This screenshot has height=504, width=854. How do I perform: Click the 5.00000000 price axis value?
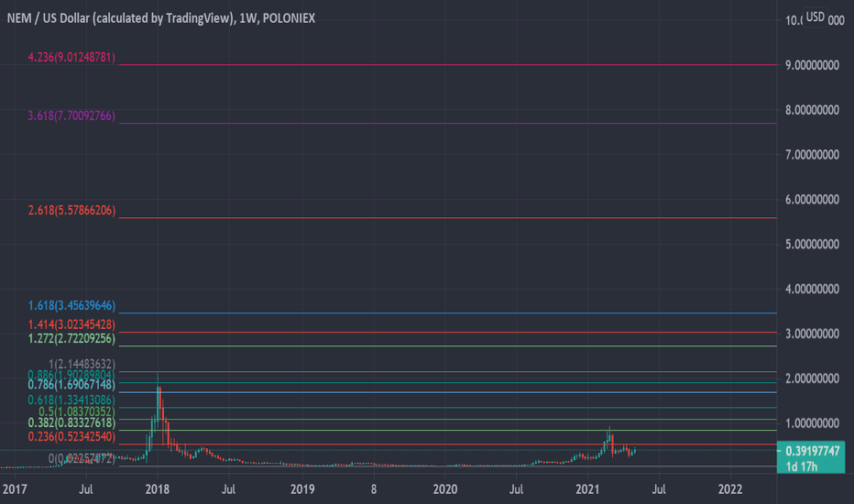tap(812, 244)
